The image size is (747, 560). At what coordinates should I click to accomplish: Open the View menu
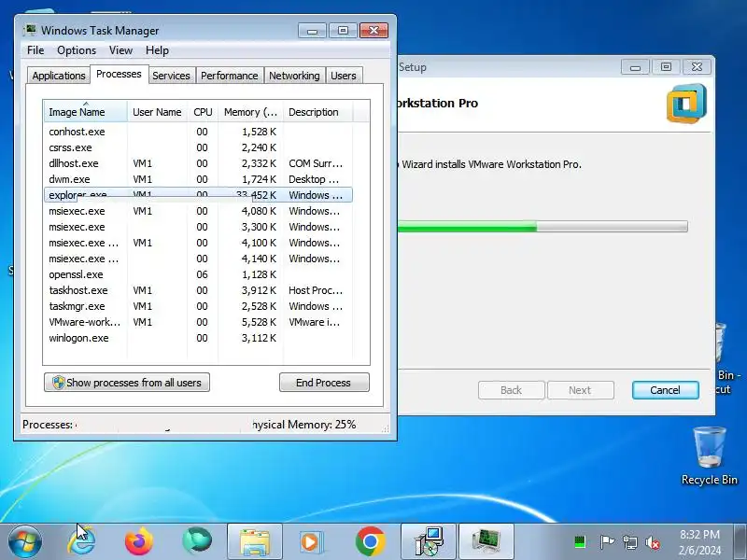[120, 50]
